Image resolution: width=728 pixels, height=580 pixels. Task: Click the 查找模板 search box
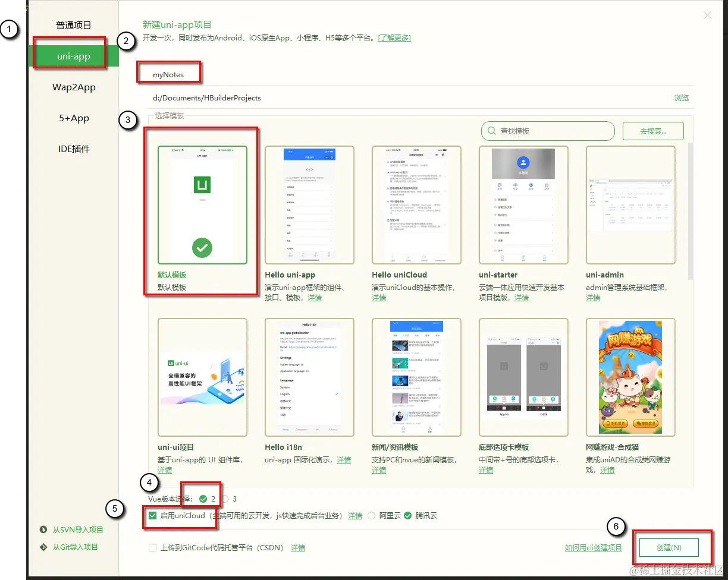pos(548,131)
